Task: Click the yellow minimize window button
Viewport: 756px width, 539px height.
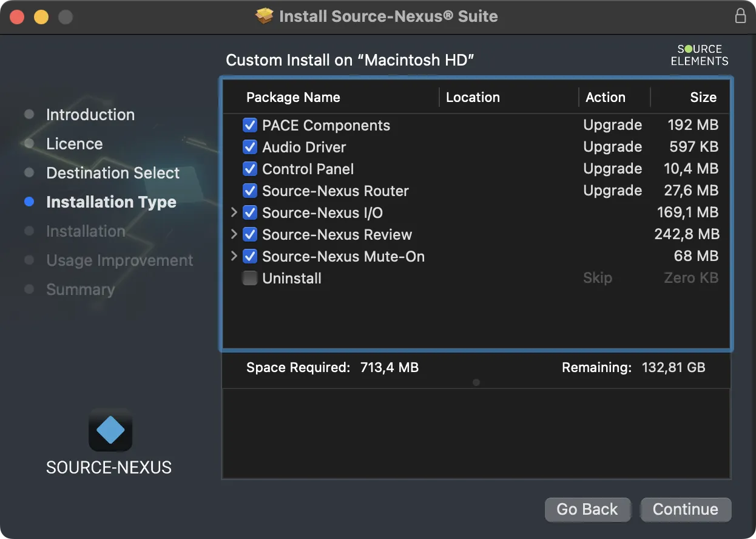Action: coord(41,16)
